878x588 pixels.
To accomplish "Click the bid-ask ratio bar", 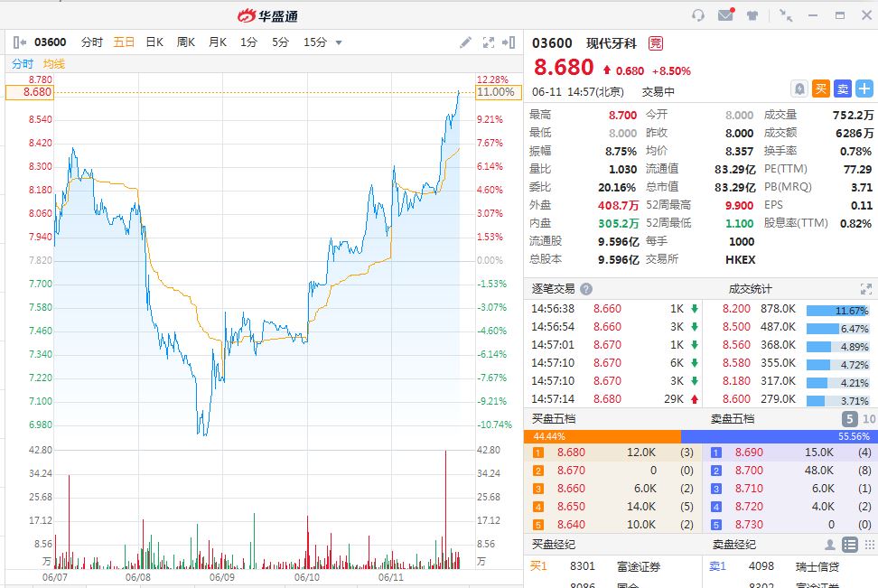I will click(x=700, y=436).
